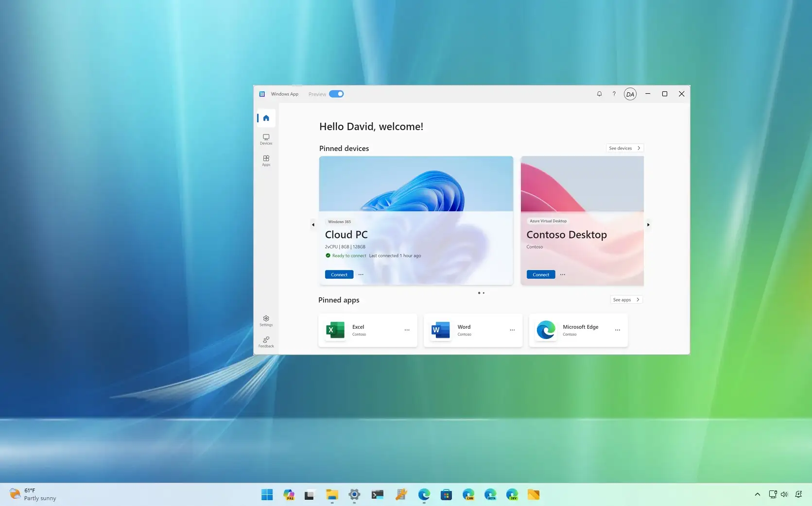The image size is (812, 506).
Task: Show next pinned devices with right arrow
Action: pos(649,224)
